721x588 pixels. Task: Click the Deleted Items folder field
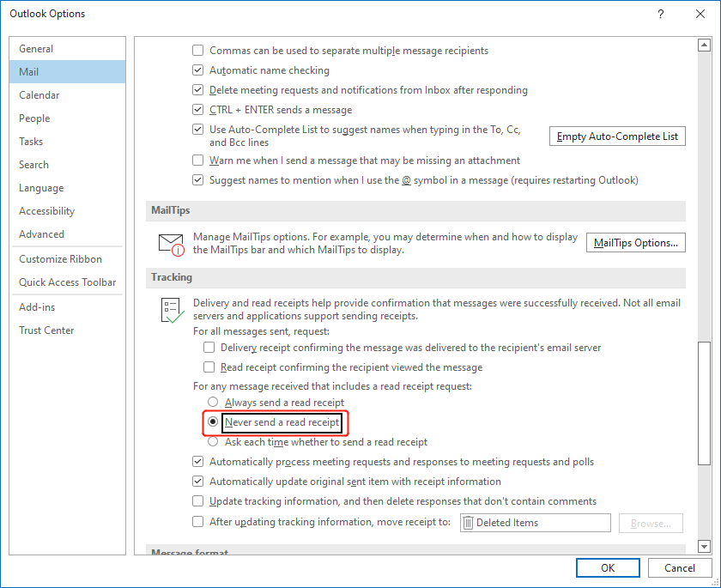(536, 523)
